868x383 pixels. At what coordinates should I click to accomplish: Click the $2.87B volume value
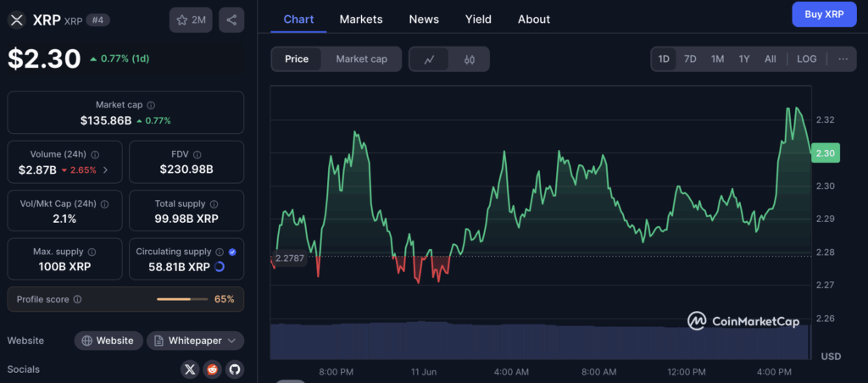(37, 170)
